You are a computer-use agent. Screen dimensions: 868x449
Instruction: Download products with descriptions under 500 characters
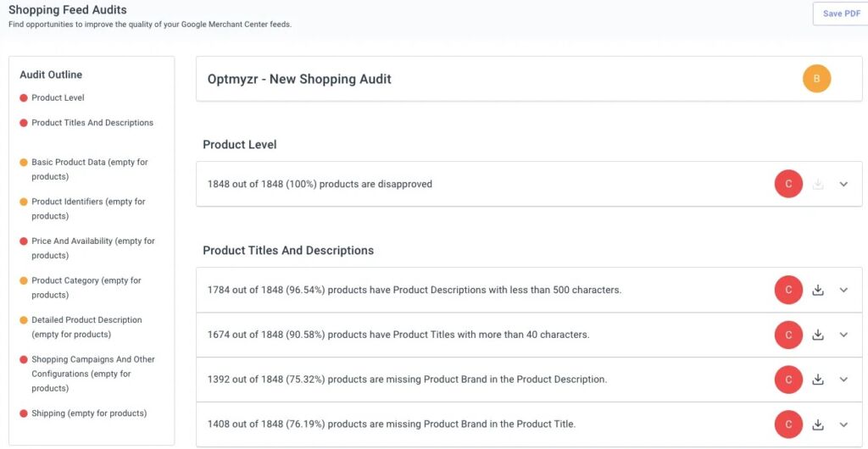pyautogui.click(x=818, y=290)
